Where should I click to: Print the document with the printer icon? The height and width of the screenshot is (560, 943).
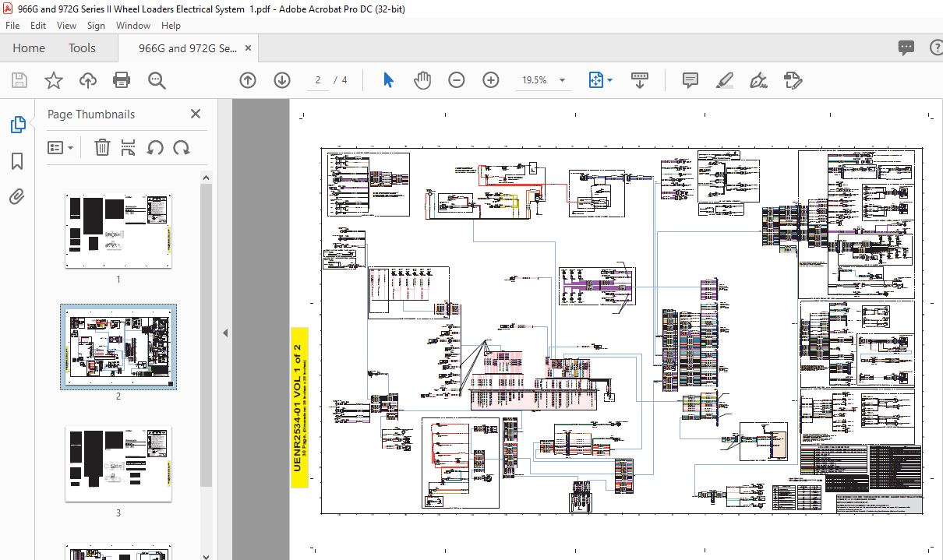pyautogui.click(x=122, y=80)
